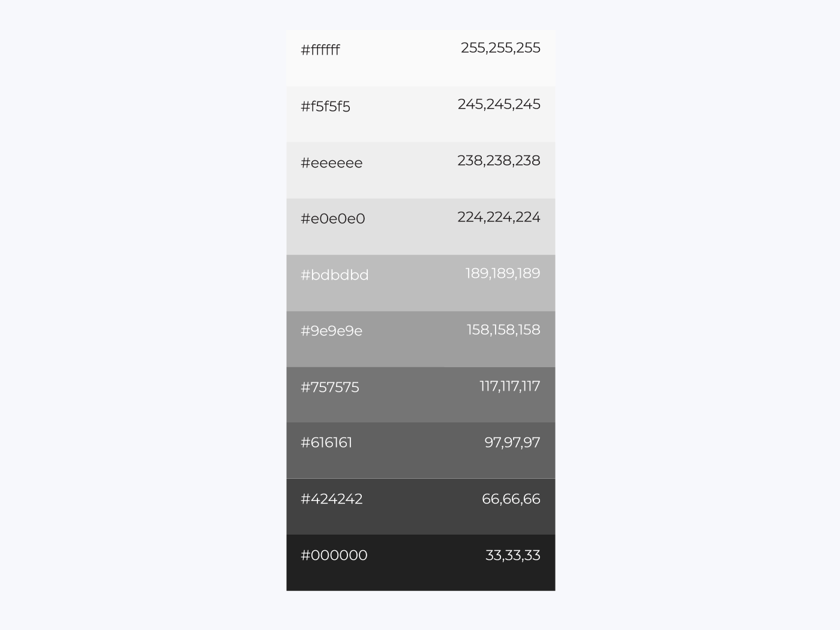
Task: Select the #eeeeee swatch row
Action: pos(421,170)
